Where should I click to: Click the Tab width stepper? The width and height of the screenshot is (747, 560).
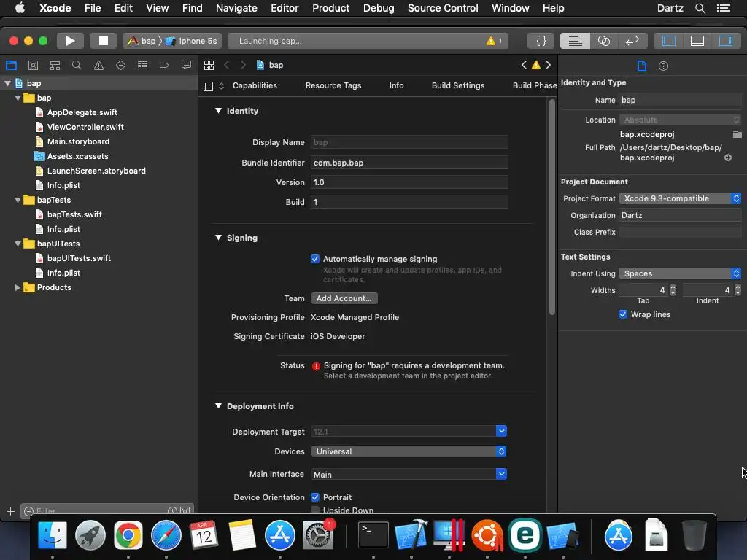click(673, 290)
